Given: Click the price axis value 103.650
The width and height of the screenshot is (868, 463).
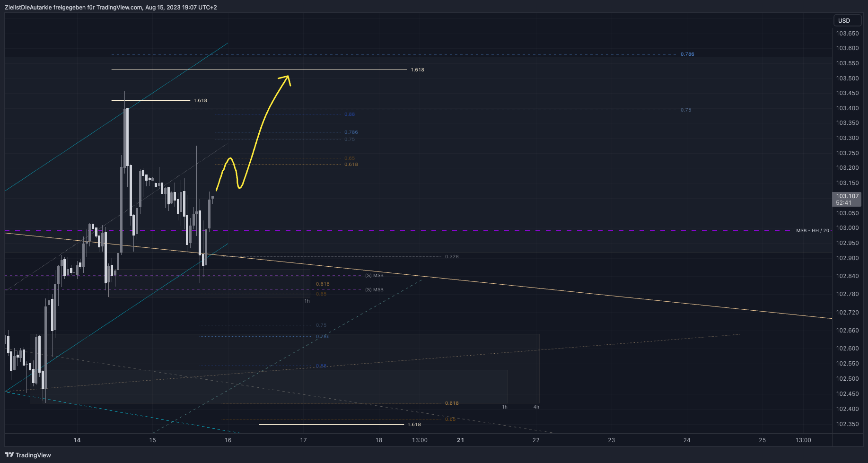Looking at the screenshot, I should (847, 34).
